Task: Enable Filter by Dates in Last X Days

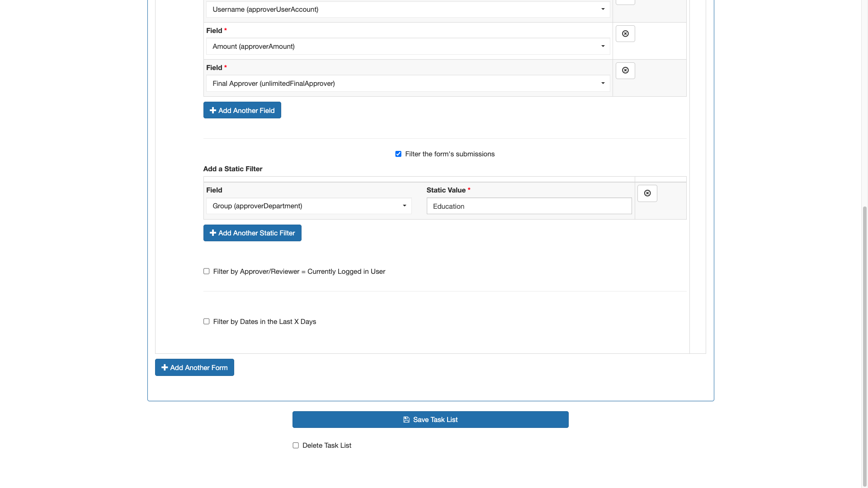Action: [x=207, y=322]
